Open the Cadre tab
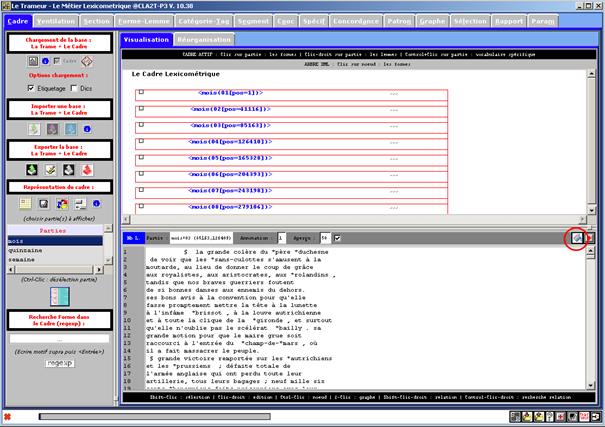Image resolution: width=605 pixels, height=427 pixels. (x=18, y=21)
